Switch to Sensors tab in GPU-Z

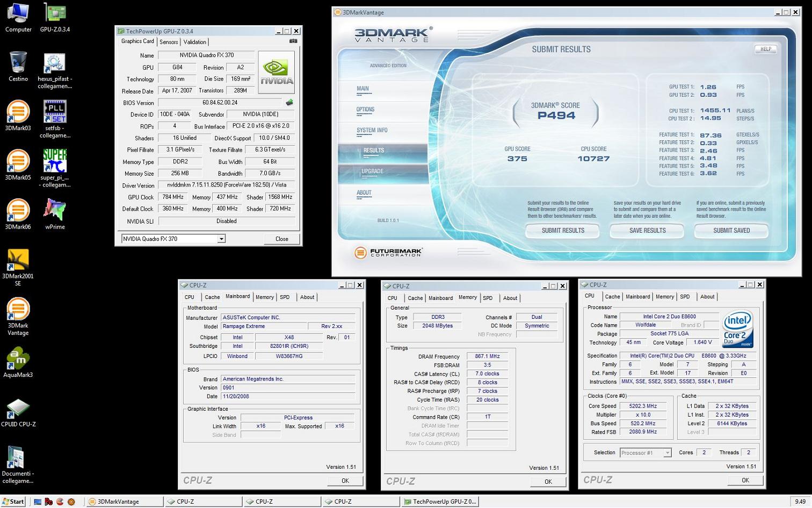(169, 42)
